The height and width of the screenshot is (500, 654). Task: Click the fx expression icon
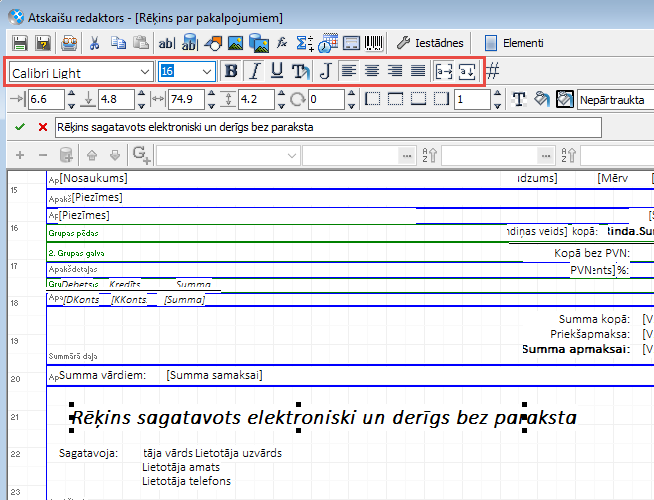[x=283, y=43]
